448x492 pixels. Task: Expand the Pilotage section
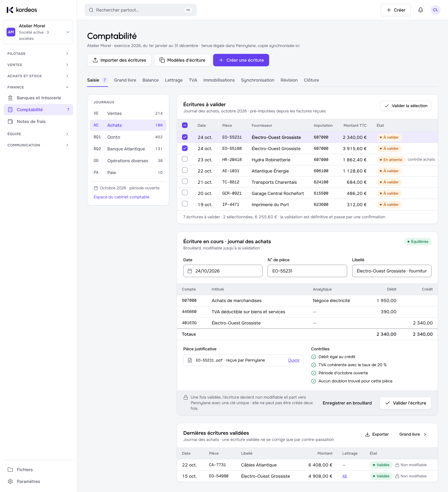click(38, 54)
